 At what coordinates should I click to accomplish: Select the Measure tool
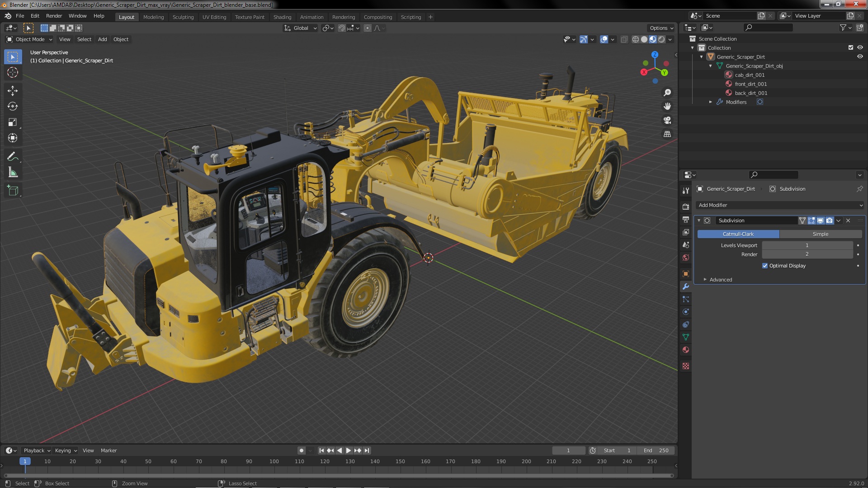pyautogui.click(x=13, y=173)
